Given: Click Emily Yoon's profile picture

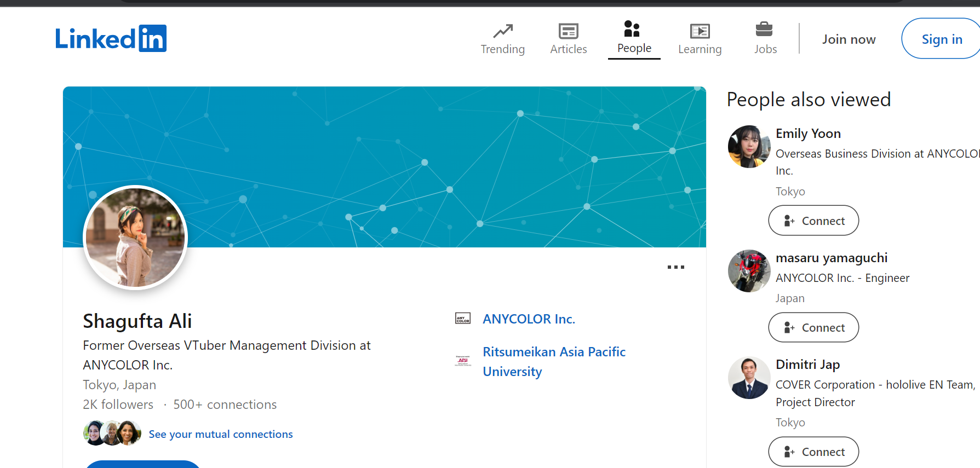Looking at the screenshot, I should (x=749, y=147).
